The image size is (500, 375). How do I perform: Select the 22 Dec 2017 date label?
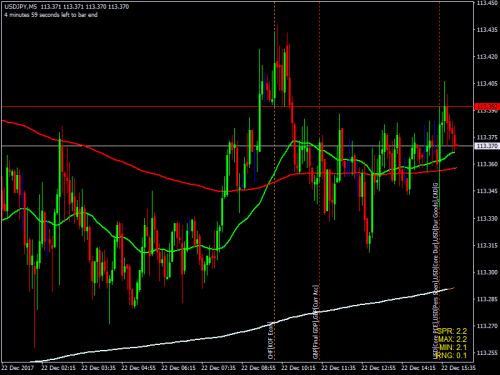click(18, 368)
